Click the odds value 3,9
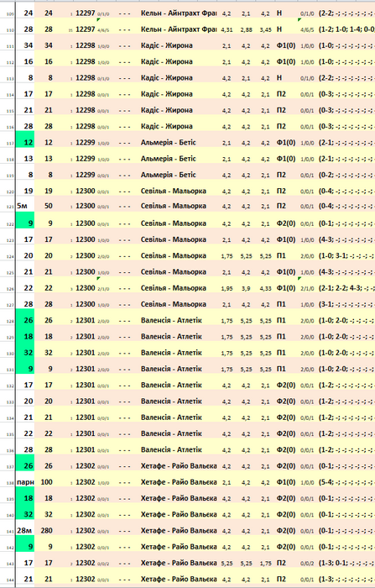This screenshot has height=588, width=375. (x=246, y=288)
